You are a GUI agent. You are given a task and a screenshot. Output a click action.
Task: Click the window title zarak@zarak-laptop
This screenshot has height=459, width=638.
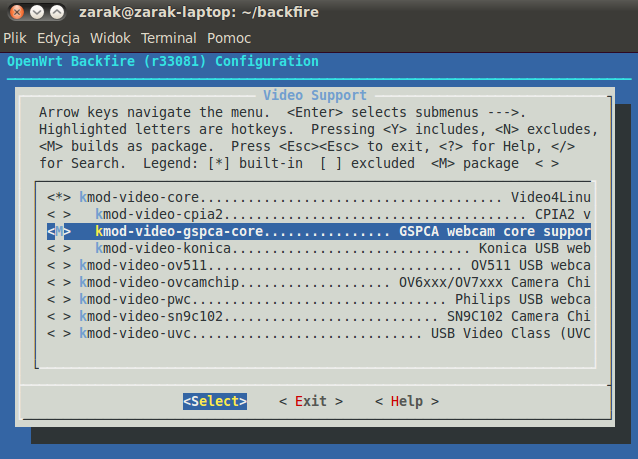coord(199,12)
